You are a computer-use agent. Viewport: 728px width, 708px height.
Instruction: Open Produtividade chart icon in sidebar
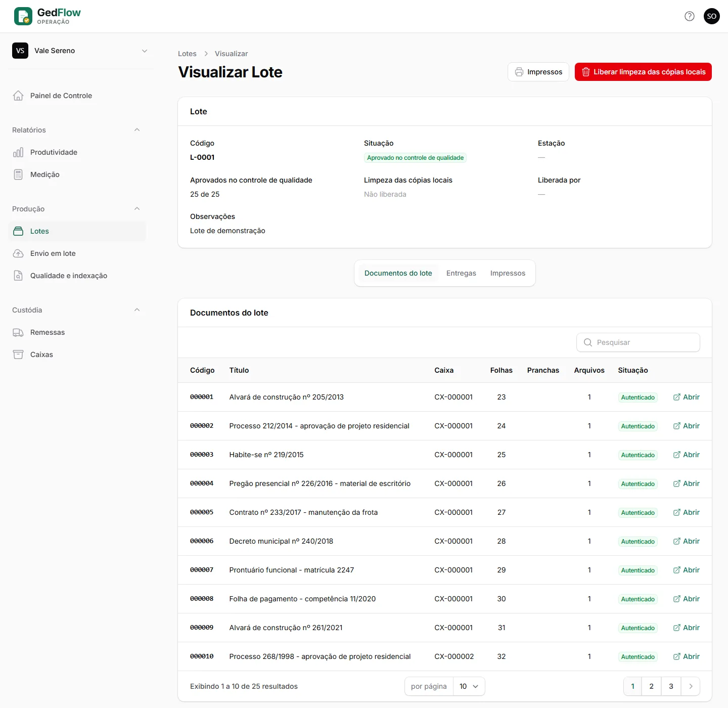pos(18,152)
